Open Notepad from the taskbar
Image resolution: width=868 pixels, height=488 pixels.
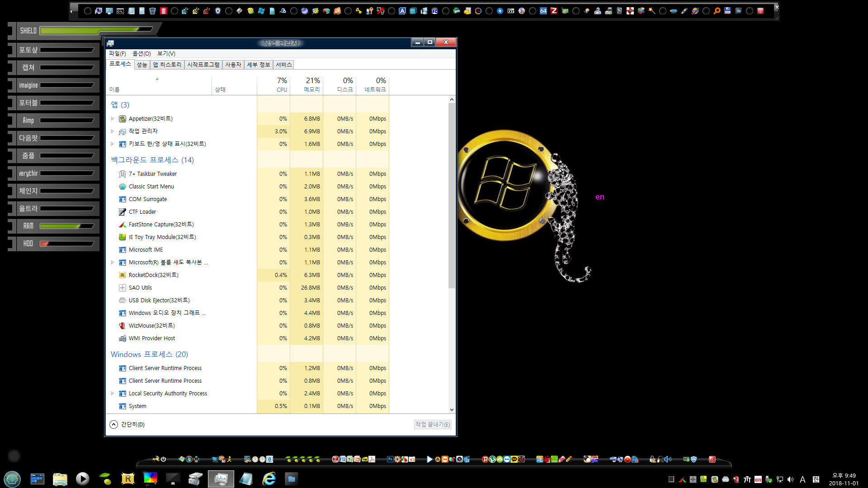[x=246, y=479]
